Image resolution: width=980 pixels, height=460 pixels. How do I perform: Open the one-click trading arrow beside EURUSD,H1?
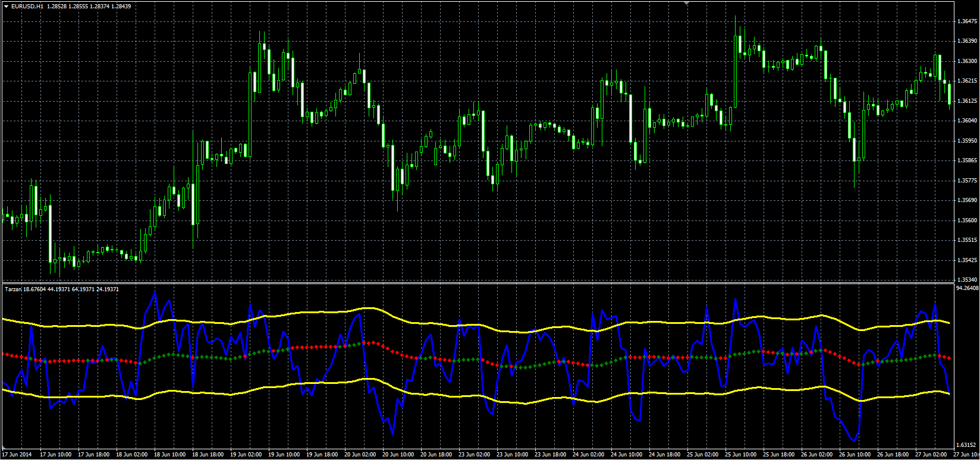coord(7,6)
